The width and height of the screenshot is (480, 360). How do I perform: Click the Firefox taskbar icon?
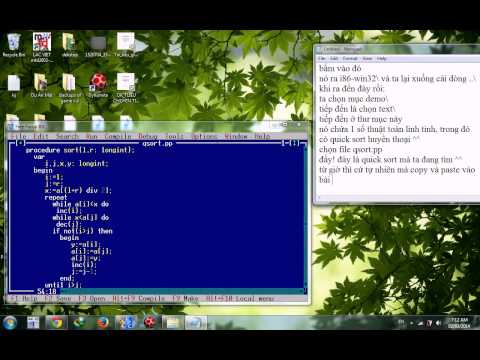click(102, 323)
